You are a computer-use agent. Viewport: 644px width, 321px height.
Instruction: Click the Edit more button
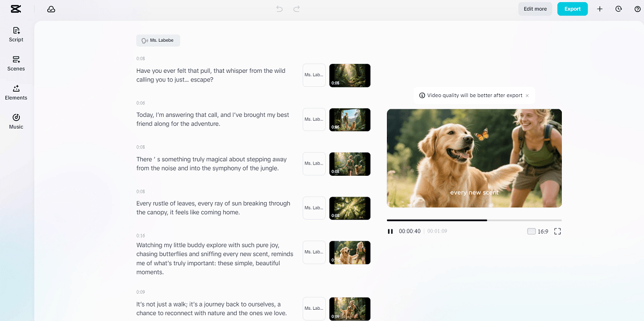pos(535,9)
